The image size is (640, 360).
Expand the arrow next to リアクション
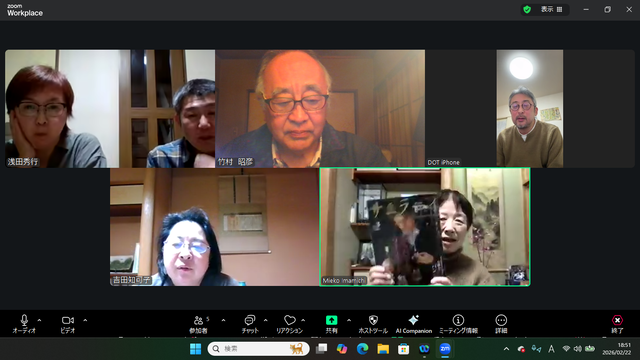tap(303, 320)
